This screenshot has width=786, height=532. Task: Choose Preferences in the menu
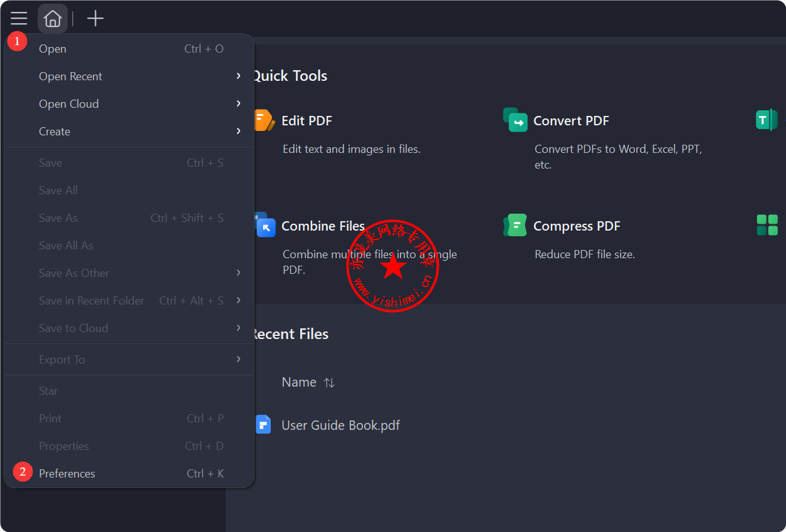[67, 474]
